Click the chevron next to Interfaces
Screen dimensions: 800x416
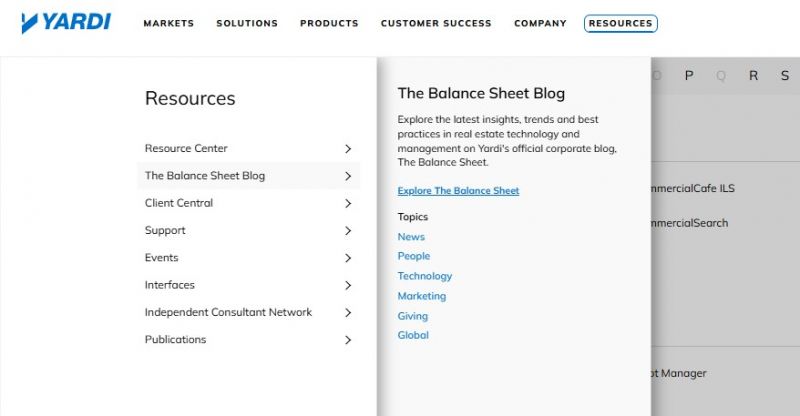click(x=348, y=285)
